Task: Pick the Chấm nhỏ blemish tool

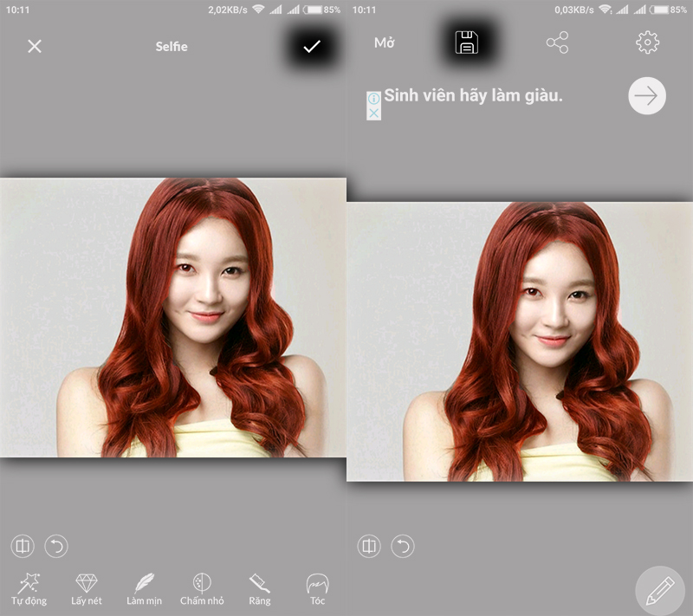Action: (202, 589)
